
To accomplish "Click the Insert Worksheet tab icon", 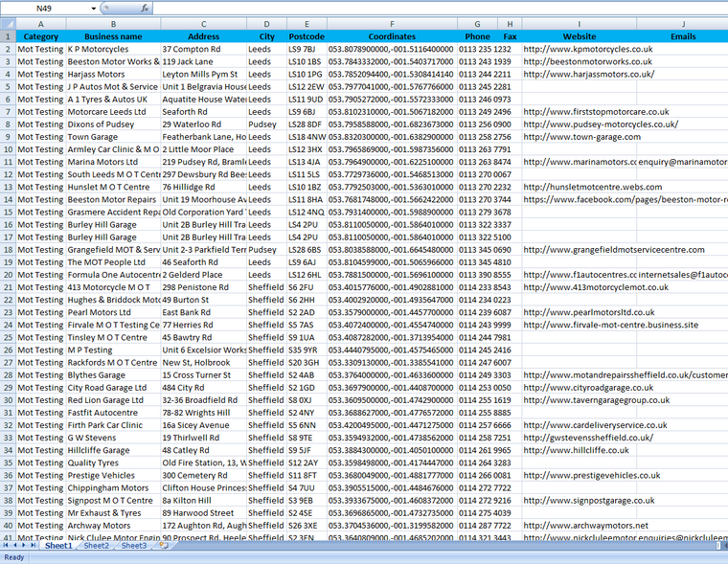I will 164,546.
